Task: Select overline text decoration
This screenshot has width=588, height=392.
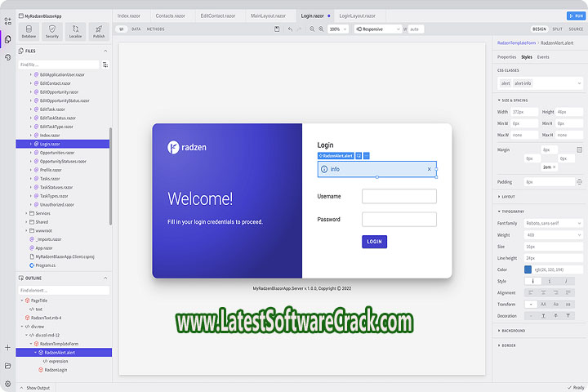Action: pyautogui.click(x=568, y=316)
